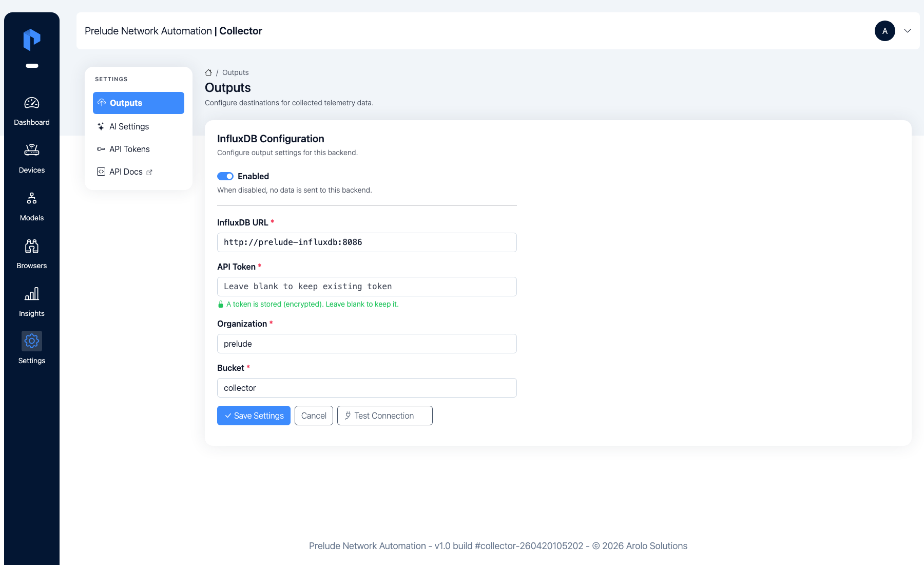This screenshot has width=924, height=565.
Task: Click the Browsers label in sidebar
Action: point(32,266)
